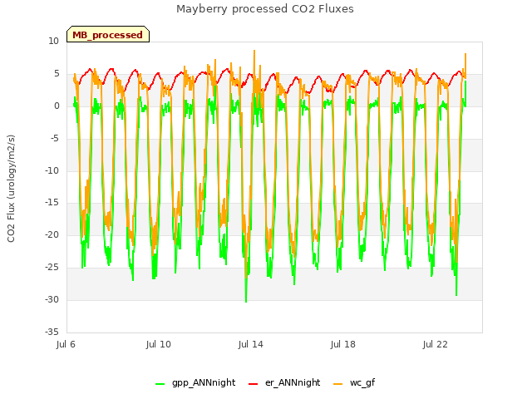
Task: Click the red er_ANNnight legend swatch
Action: coord(253,384)
